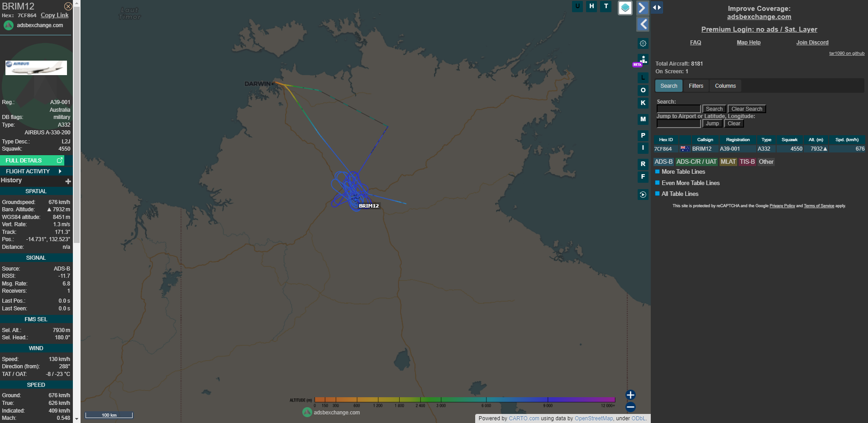This screenshot has width=868, height=423.
Task: Switch to the Filters tab
Action: pos(696,86)
